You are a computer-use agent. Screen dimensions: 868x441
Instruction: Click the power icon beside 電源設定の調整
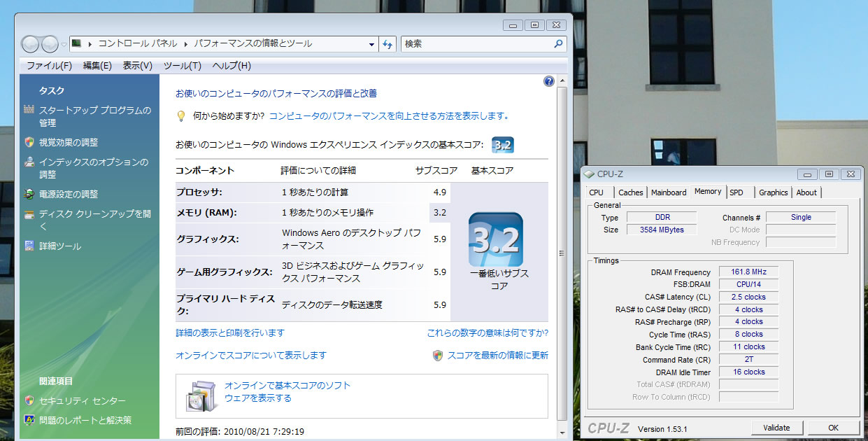point(29,194)
